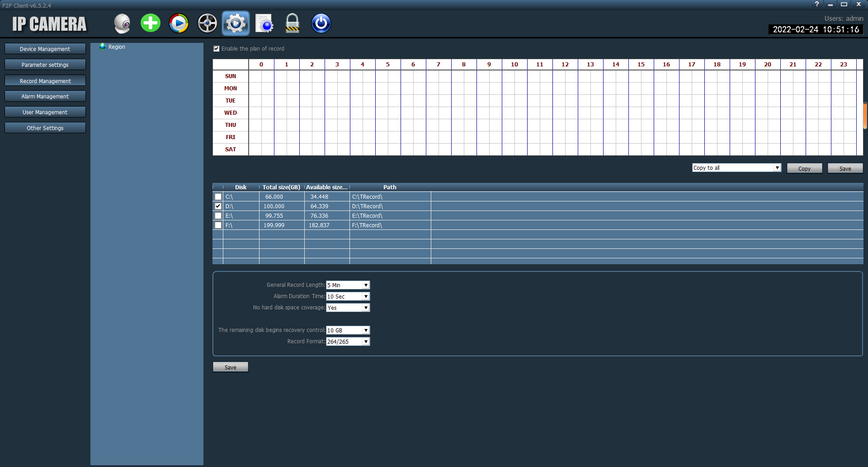
Task: Click the blue power icon
Action: point(321,23)
